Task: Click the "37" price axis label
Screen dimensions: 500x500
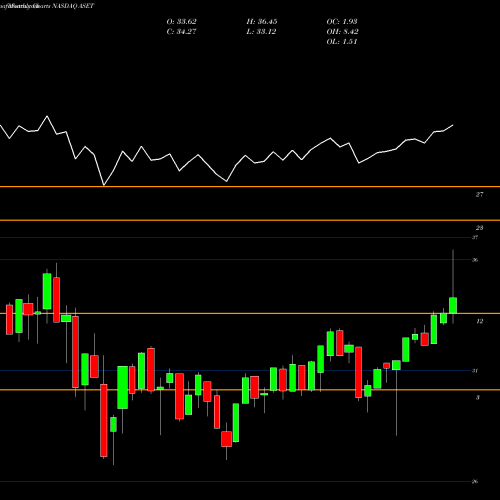Action: pos(475,237)
